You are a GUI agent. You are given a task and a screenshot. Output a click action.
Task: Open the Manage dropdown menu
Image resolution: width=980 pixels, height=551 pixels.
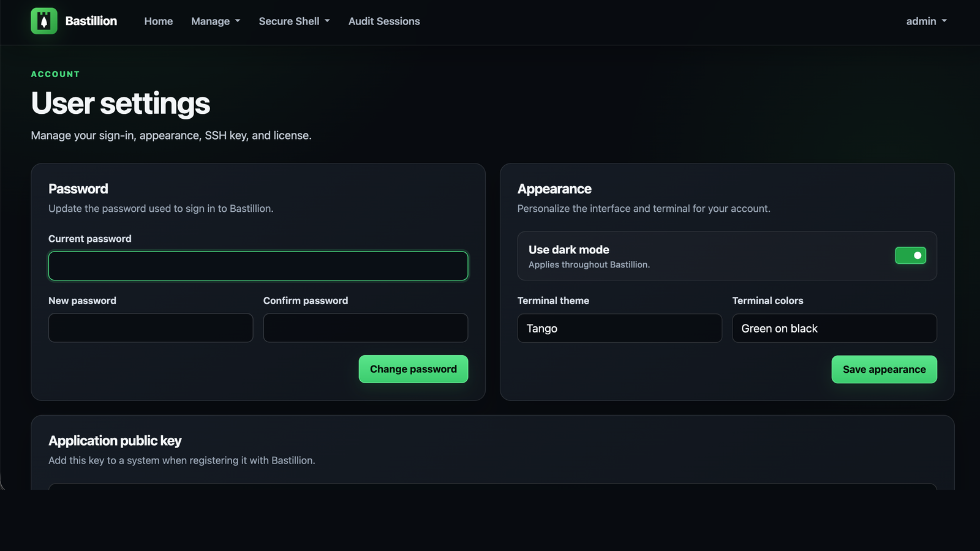coord(216,21)
